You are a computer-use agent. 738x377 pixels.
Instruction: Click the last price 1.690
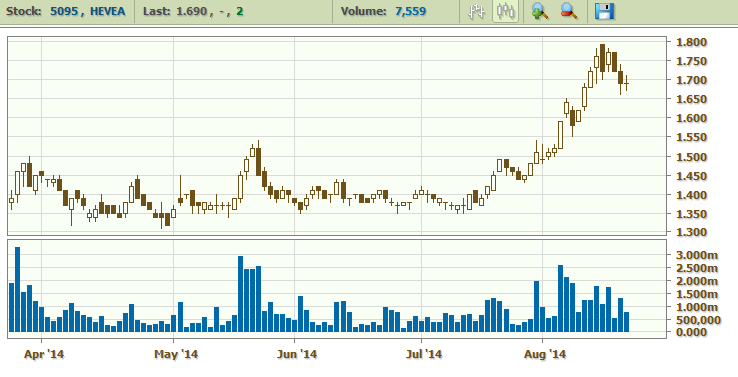[192, 11]
